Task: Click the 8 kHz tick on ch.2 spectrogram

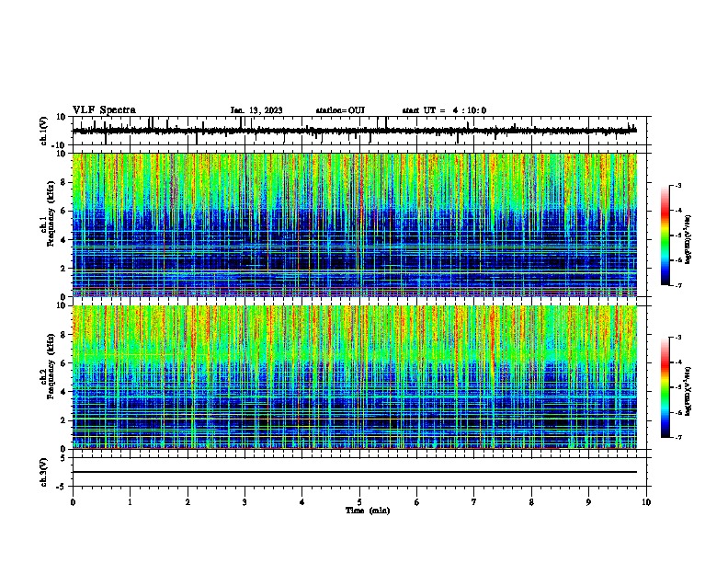Action: tap(63, 335)
